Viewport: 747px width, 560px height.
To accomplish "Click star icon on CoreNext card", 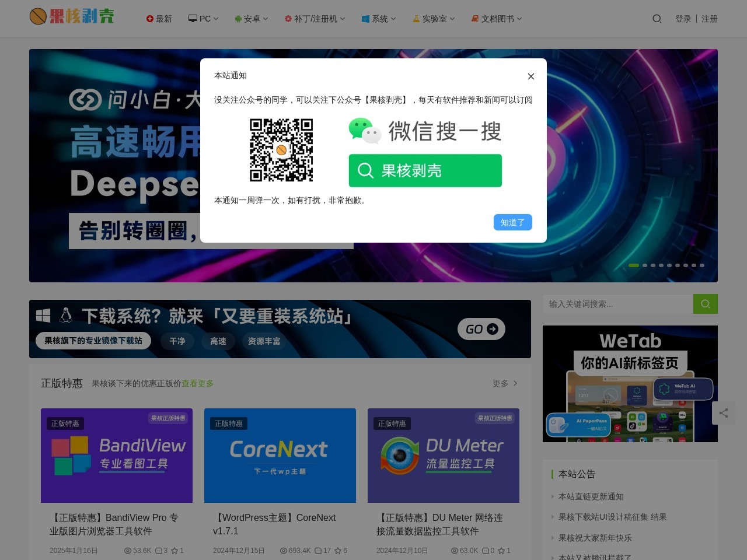I will point(338,551).
